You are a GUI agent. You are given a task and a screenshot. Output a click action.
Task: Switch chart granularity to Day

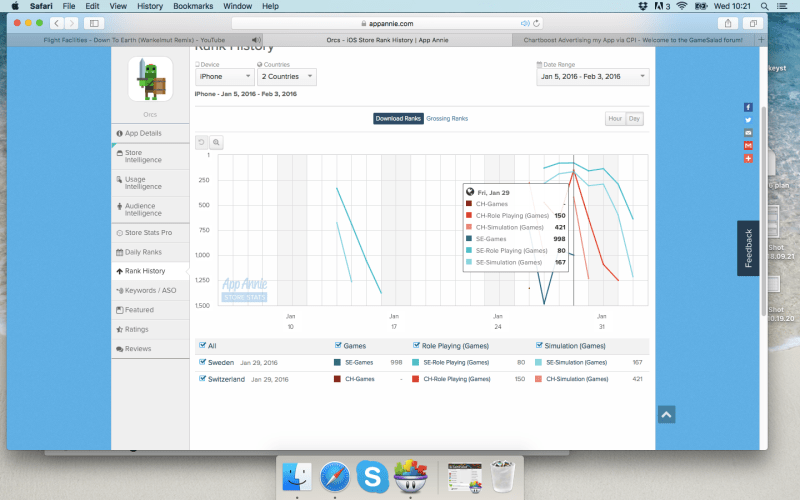pyautogui.click(x=634, y=118)
